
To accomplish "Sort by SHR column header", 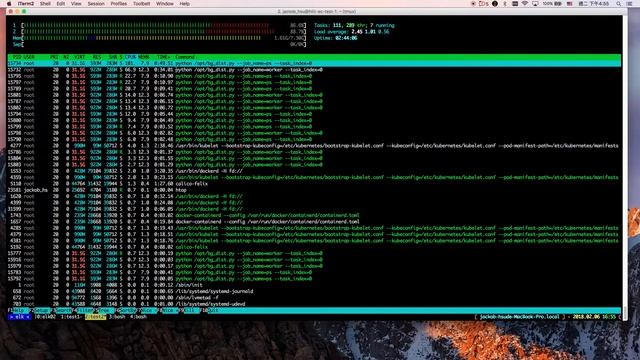I will (x=113, y=57).
